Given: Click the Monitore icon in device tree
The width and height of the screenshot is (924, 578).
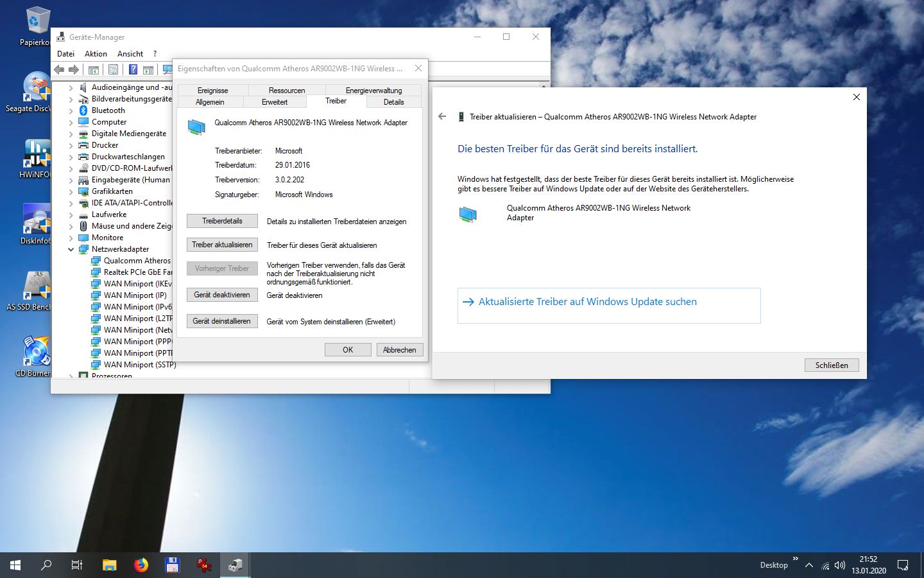Looking at the screenshot, I should point(83,238).
